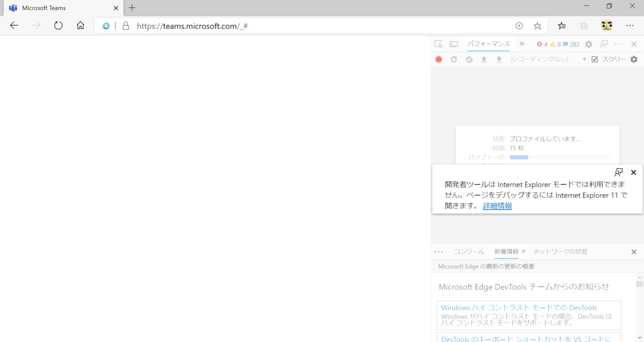Click the address bar URL field
Viewport: 644px width, 342px height.
[322, 26]
